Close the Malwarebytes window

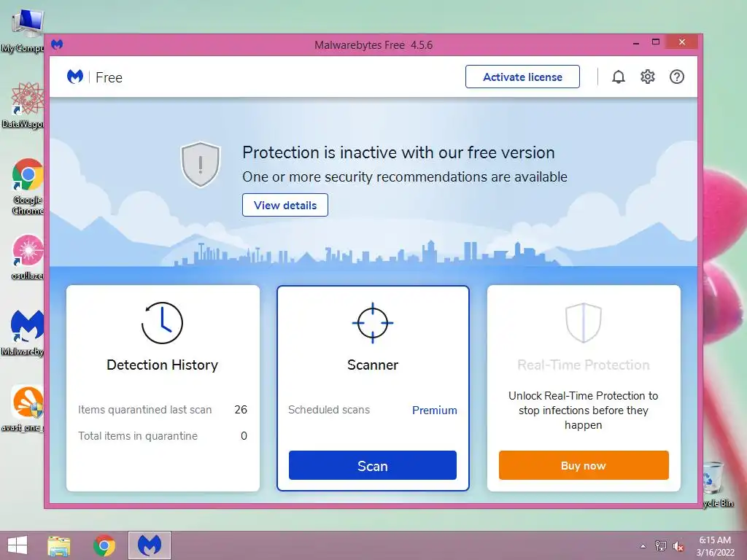click(682, 42)
